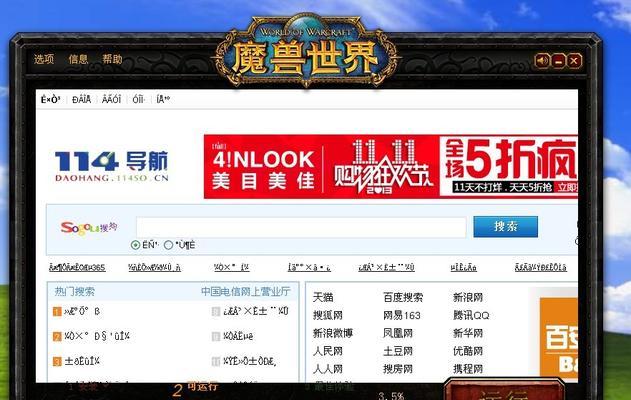Open the 腾讯QQ link
631x400 pixels.
coord(471,315)
